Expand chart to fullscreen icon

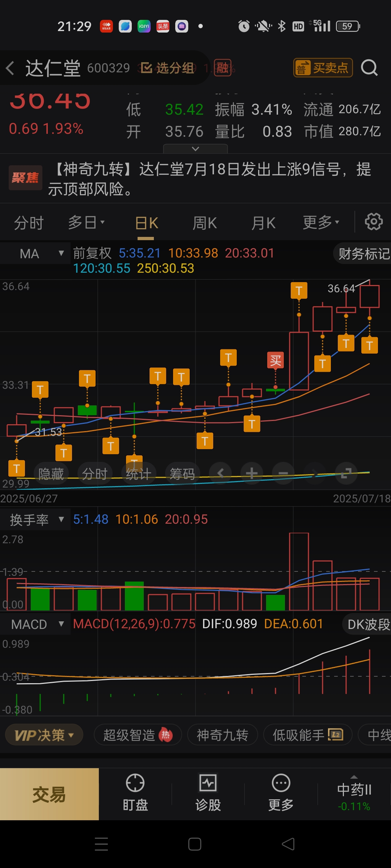coord(346,473)
